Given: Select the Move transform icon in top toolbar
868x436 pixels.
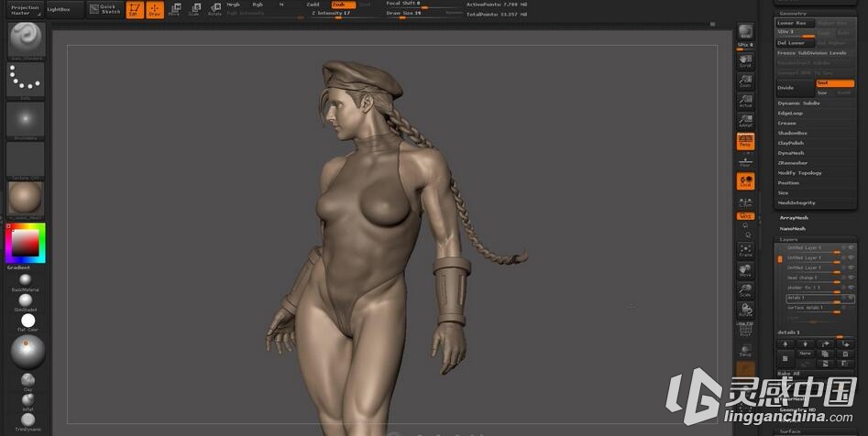Looking at the screenshot, I should (x=174, y=9).
